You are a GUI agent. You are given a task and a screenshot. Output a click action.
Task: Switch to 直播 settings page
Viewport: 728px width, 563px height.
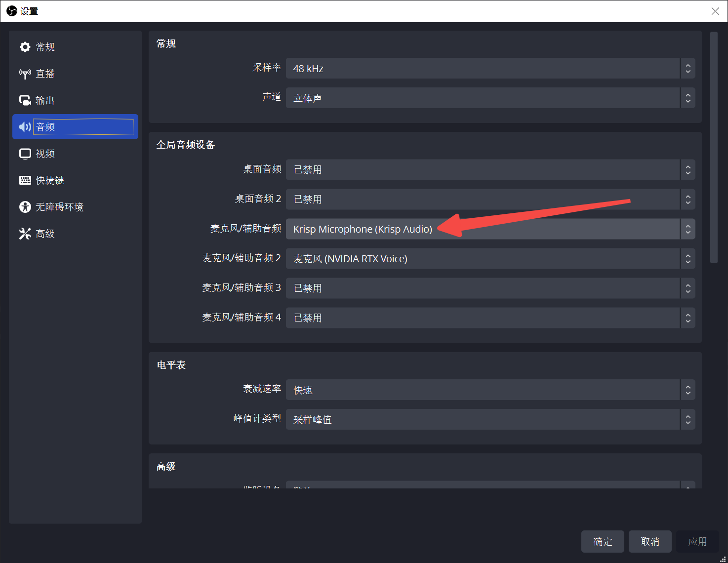75,74
